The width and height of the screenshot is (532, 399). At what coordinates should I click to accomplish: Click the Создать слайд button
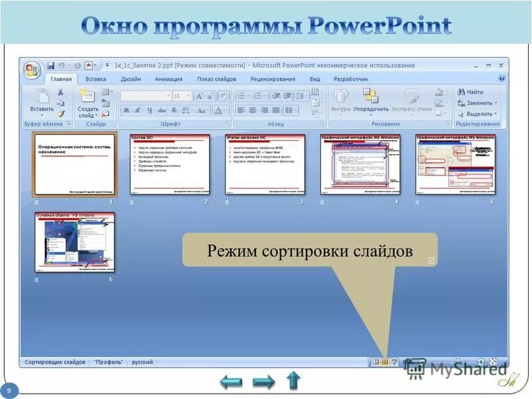pos(88,104)
